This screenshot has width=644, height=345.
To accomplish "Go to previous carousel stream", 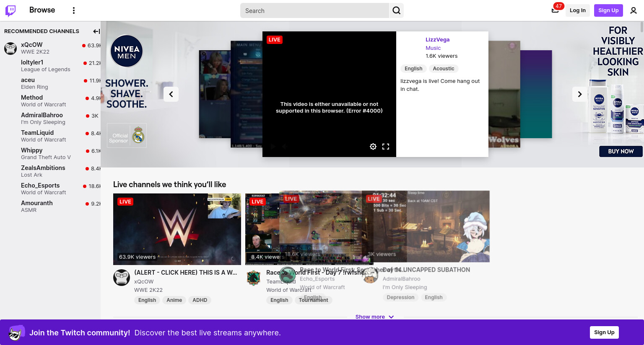I will click(171, 94).
